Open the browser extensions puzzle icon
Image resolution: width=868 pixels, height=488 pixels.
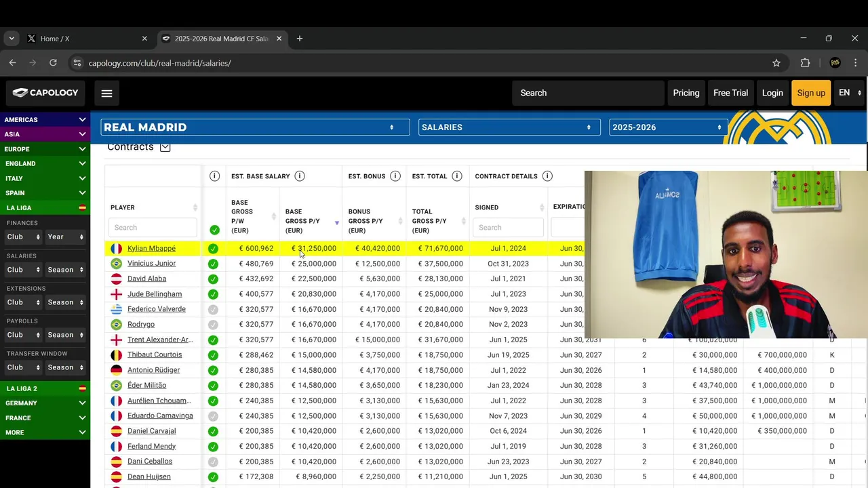[x=805, y=63]
